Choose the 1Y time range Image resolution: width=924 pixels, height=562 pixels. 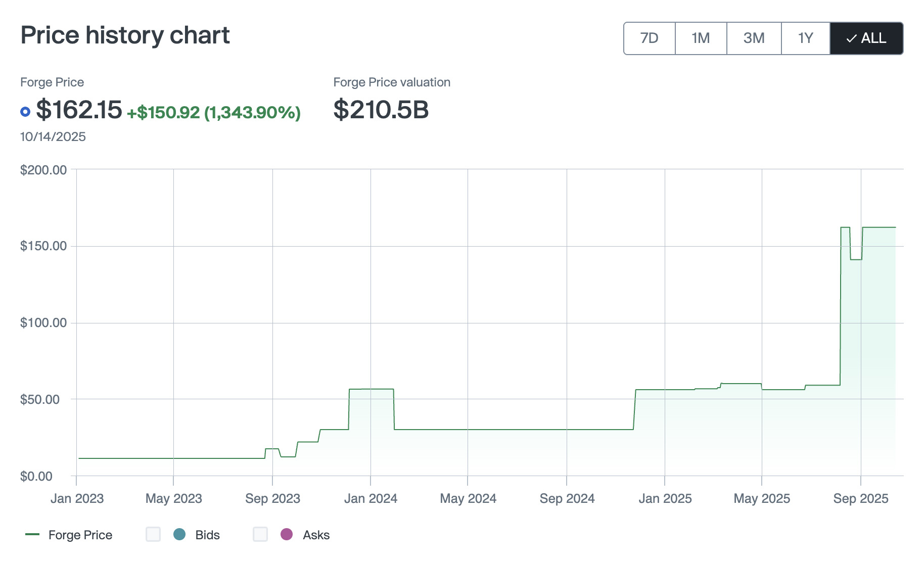805,38
